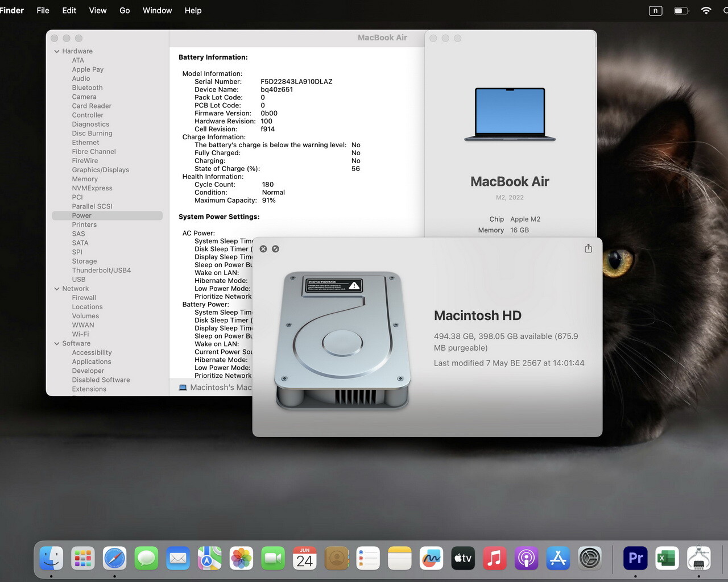Screen dimensions: 728x582
Task: Click the Wi-Fi status menu bar icon
Action: pyautogui.click(x=706, y=10)
